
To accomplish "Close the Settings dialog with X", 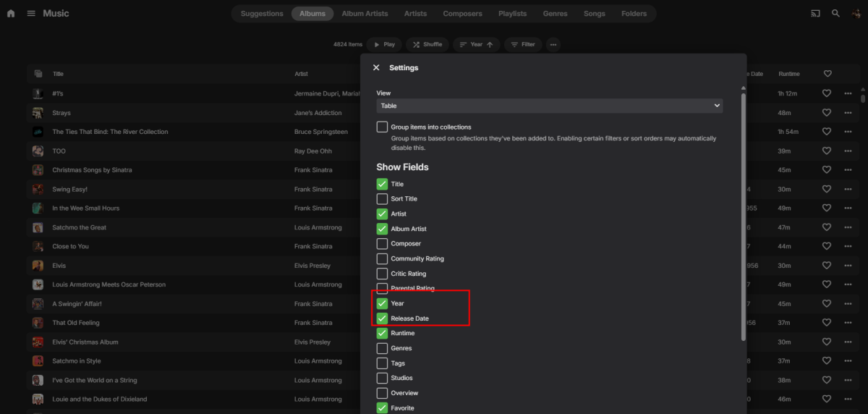I will (376, 67).
